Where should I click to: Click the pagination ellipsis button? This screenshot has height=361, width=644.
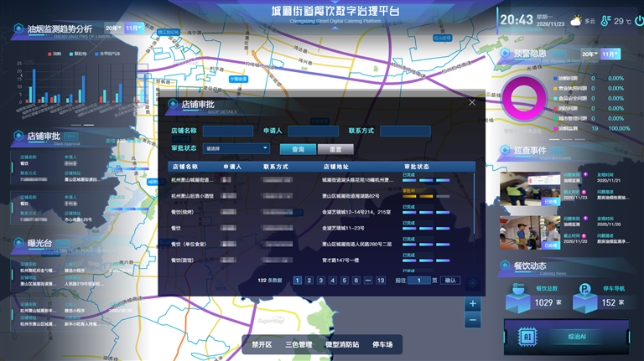(x=368, y=281)
